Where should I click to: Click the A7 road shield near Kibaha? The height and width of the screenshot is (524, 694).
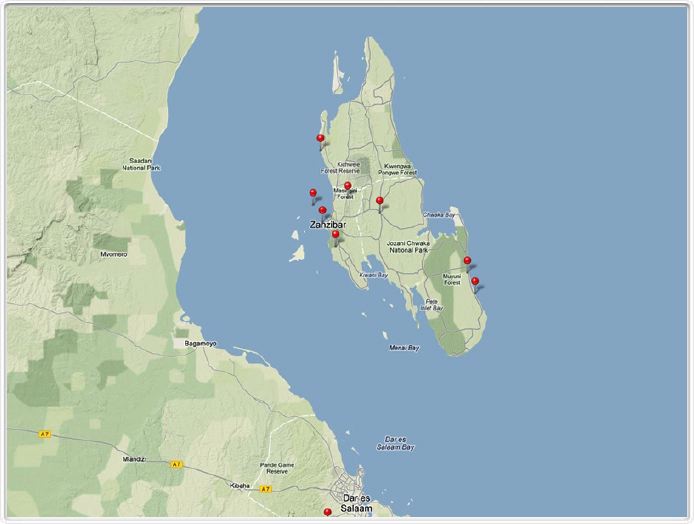point(264,489)
